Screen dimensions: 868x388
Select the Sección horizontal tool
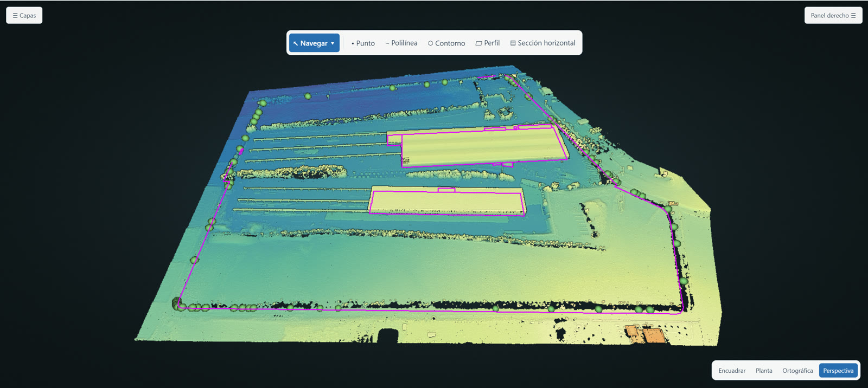click(x=542, y=43)
